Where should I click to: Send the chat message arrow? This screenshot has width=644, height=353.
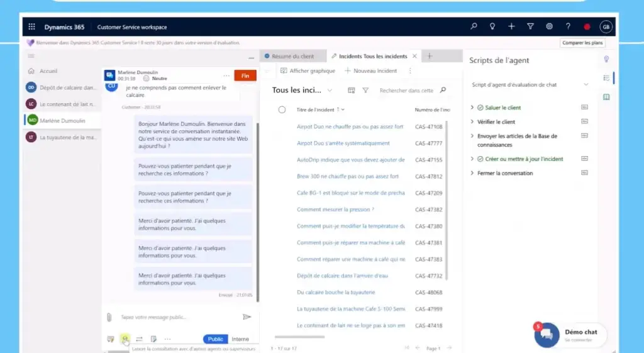point(247,317)
